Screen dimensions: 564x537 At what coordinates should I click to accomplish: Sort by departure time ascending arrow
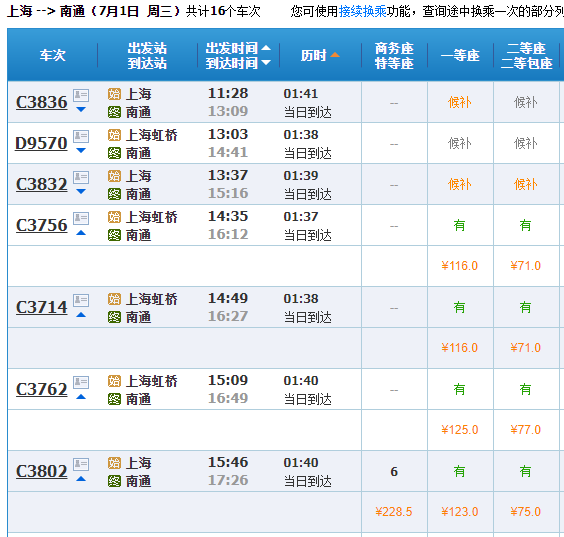pos(266,47)
